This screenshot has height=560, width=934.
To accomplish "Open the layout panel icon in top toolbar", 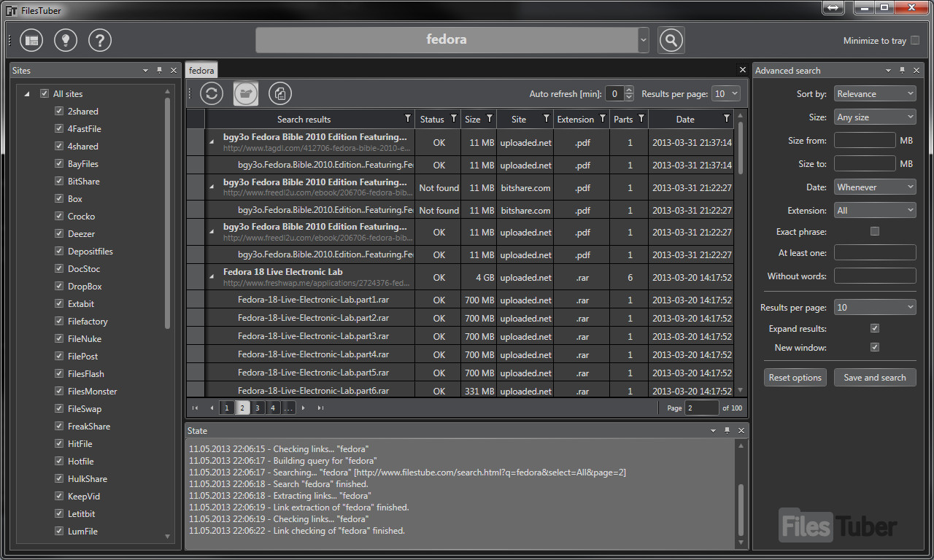I will 31,40.
